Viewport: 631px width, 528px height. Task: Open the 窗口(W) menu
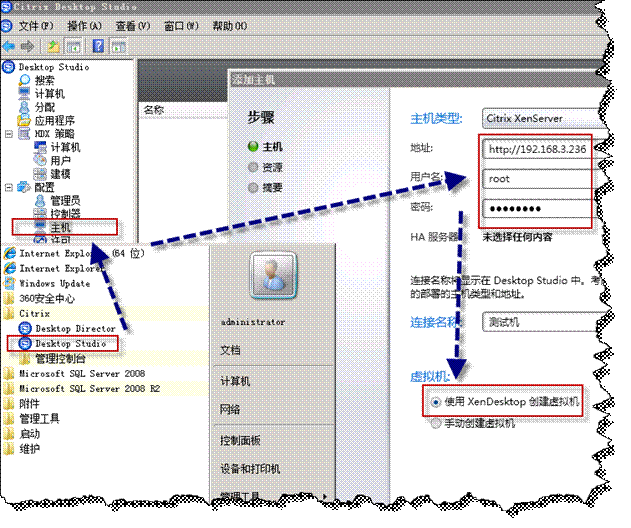click(181, 26)
